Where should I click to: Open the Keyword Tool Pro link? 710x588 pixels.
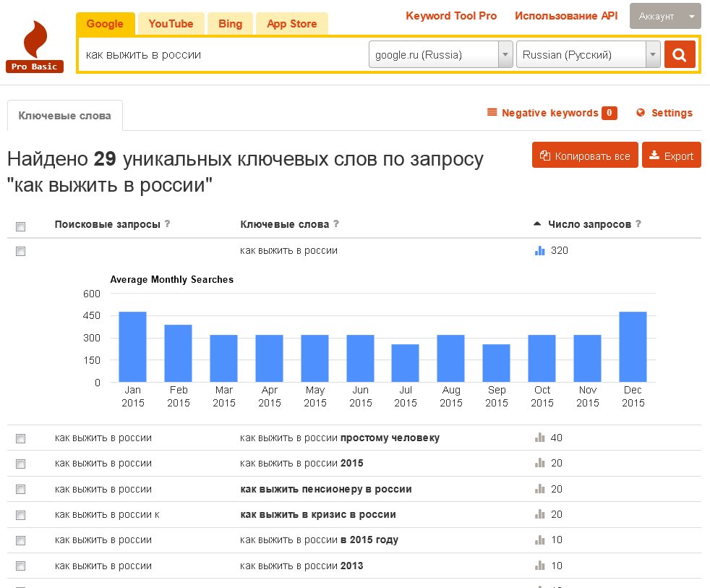tap(451, 16)
